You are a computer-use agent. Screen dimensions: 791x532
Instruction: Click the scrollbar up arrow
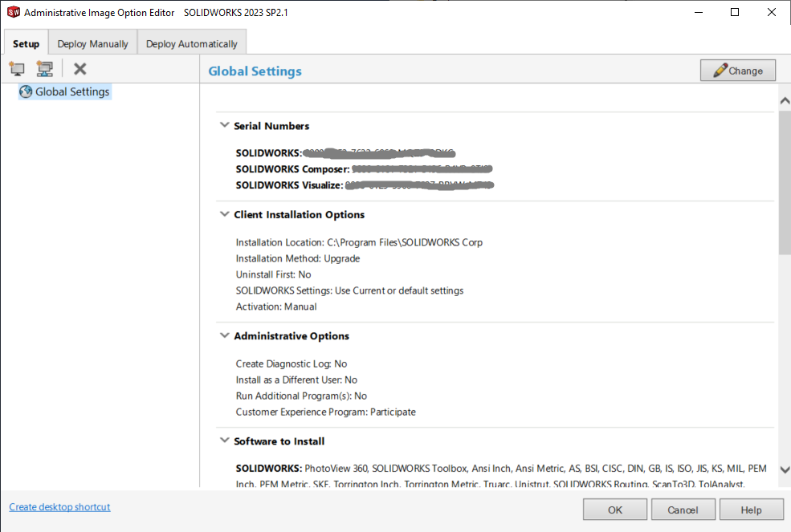[785, 101]
